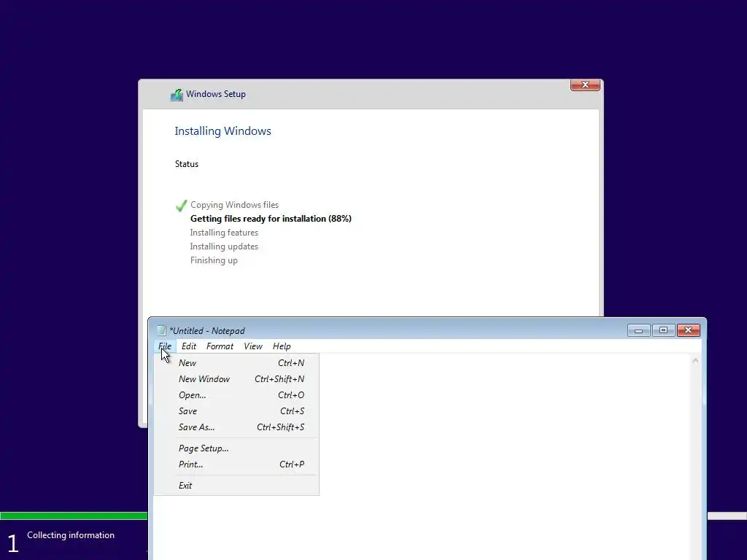Open the Format menu in Notepad
Image resolution: width=747 pixels, height=560 pixels.
coord(220,346)
